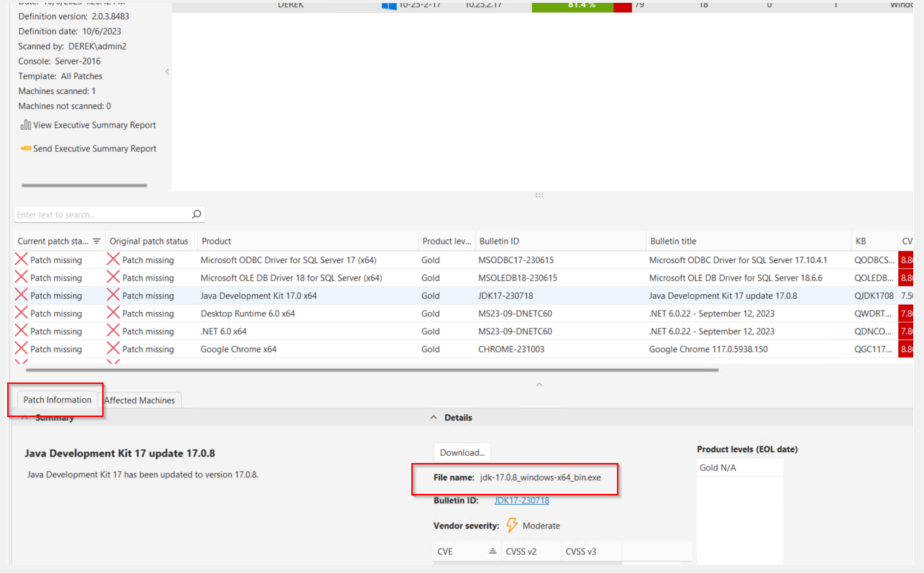Select the Patch Information tab
Viewport: 924px width, 573px height.
[x=55, y=400]
